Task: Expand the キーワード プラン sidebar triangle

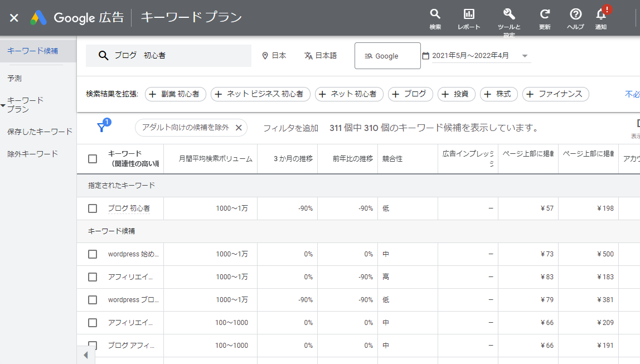Action: click(3, 106)
